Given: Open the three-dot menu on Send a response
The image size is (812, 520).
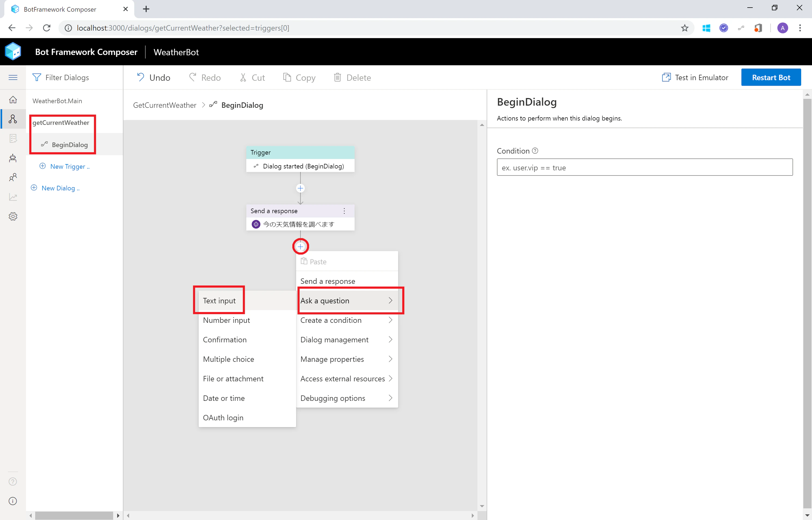Looking at the screenshot, I should (344, 211).
